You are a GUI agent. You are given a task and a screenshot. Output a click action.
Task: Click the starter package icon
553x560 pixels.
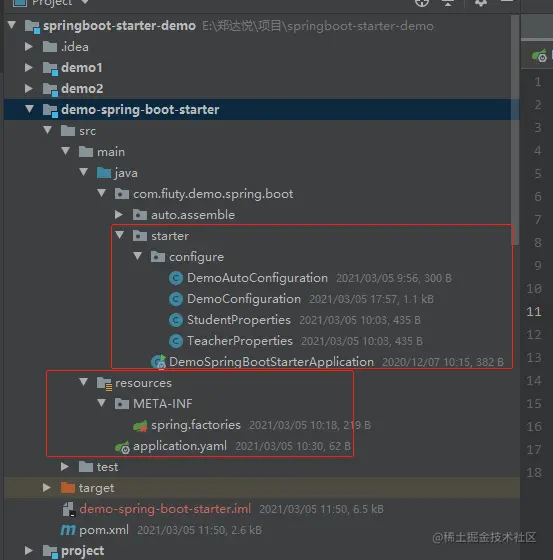(x=140, y=236)
